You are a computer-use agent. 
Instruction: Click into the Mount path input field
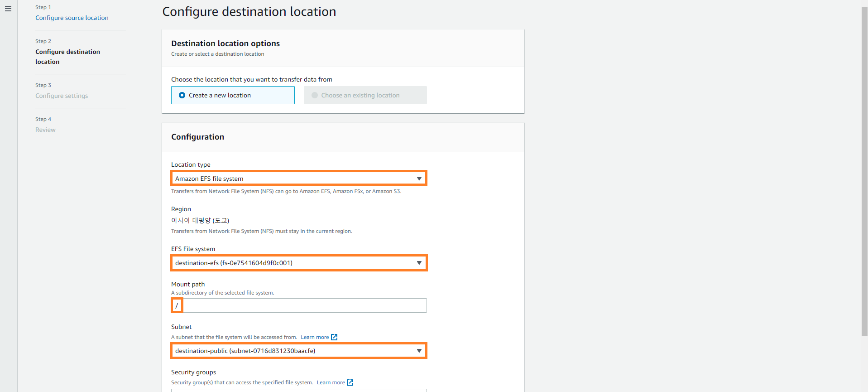[299, 305]
